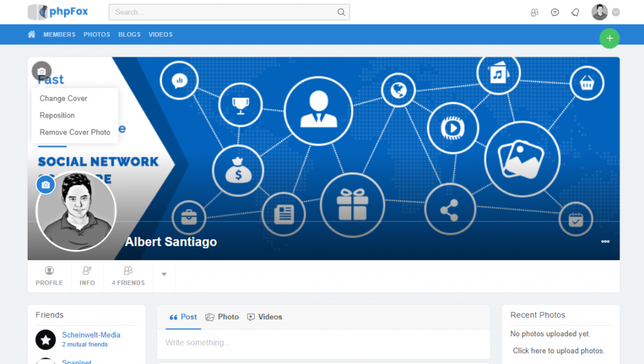This screenshot has height=364, width=644.
Task: Switch to the Videos post tab
Action: (264, 317)
